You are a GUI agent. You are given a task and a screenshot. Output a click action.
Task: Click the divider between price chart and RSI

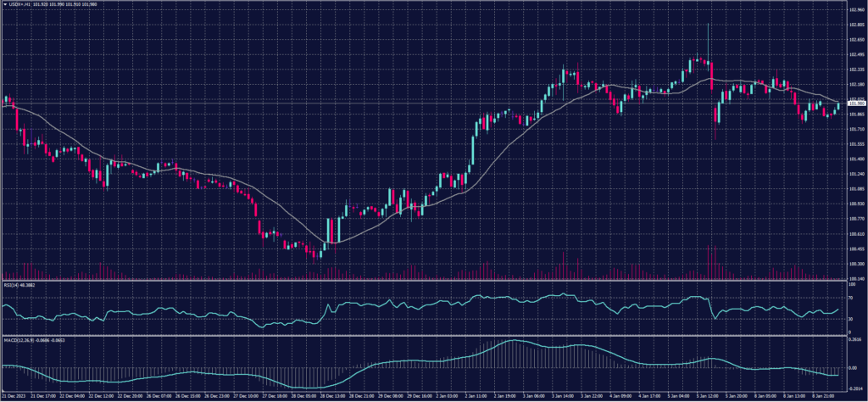(x=424, y=282)
